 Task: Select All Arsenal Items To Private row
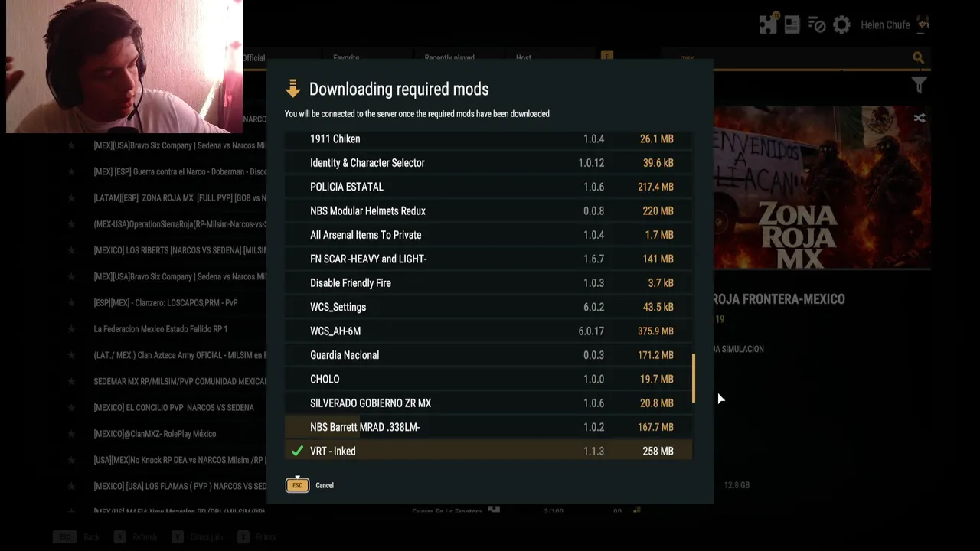[x=488, y=235]
